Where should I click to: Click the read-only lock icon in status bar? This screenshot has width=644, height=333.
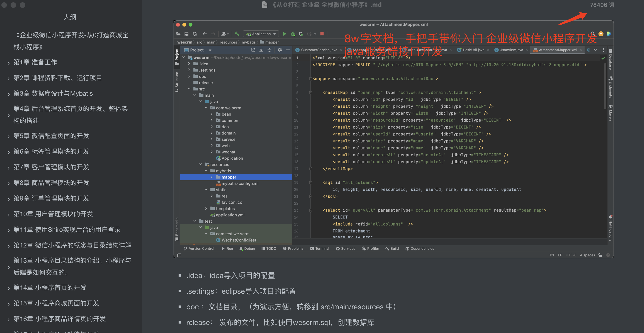(600, 255)
